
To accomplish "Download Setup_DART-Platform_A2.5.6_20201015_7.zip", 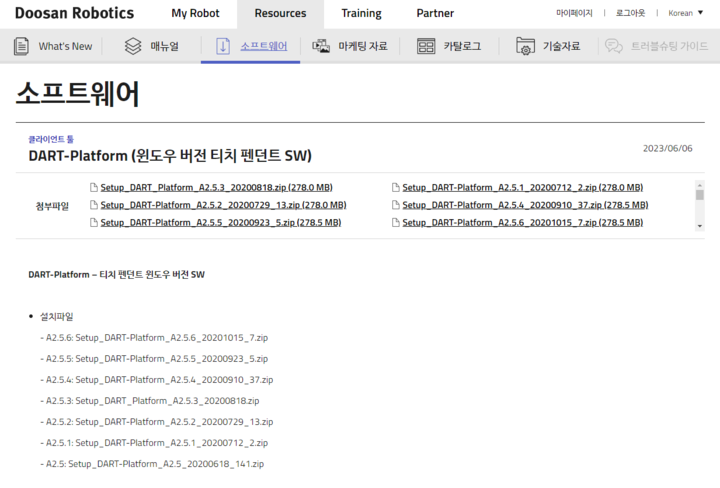I will point(523,222).
